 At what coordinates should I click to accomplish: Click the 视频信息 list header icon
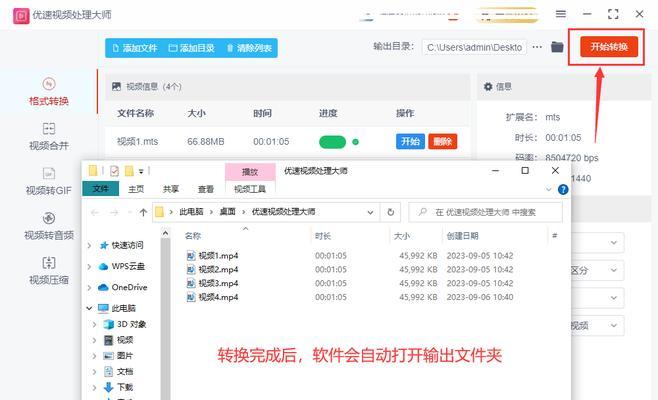[116, 86]
